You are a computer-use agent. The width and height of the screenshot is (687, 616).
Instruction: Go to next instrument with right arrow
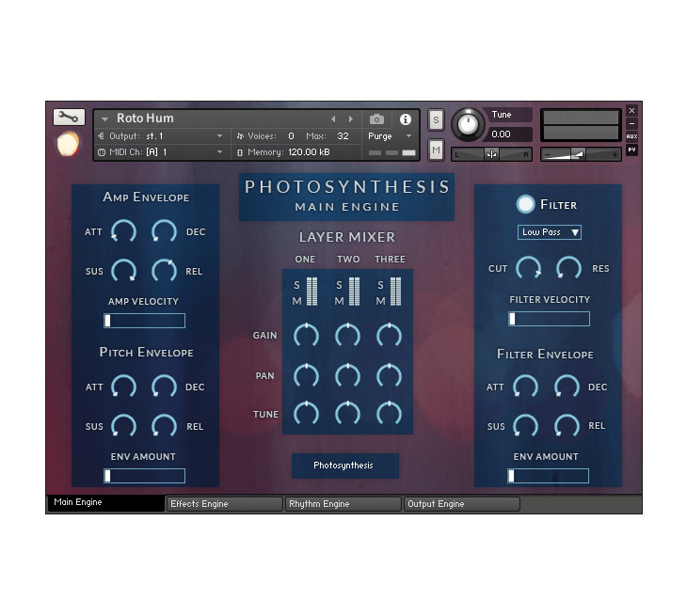tap(350, 119)
